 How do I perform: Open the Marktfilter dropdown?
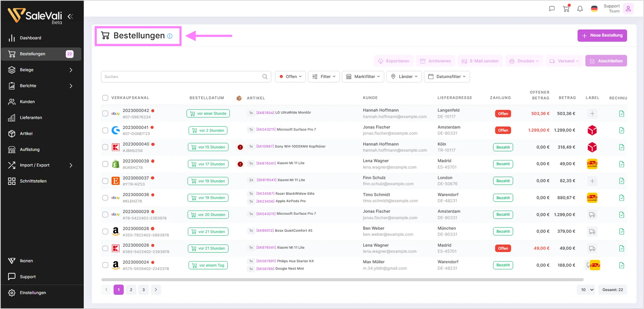point(363,77)
